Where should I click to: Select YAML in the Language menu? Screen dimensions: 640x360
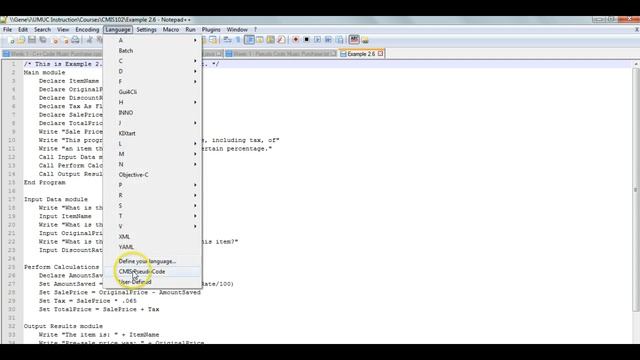click(152, 247)
